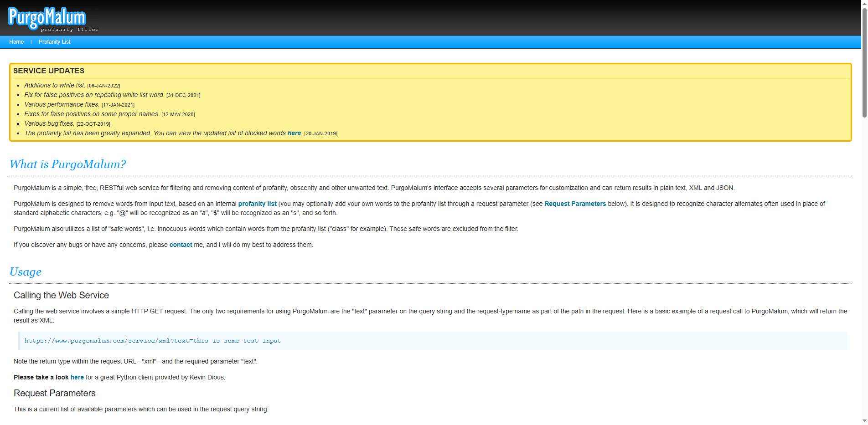Click the Usage heading
Screen dimensions: 868x425
[25, 272]
